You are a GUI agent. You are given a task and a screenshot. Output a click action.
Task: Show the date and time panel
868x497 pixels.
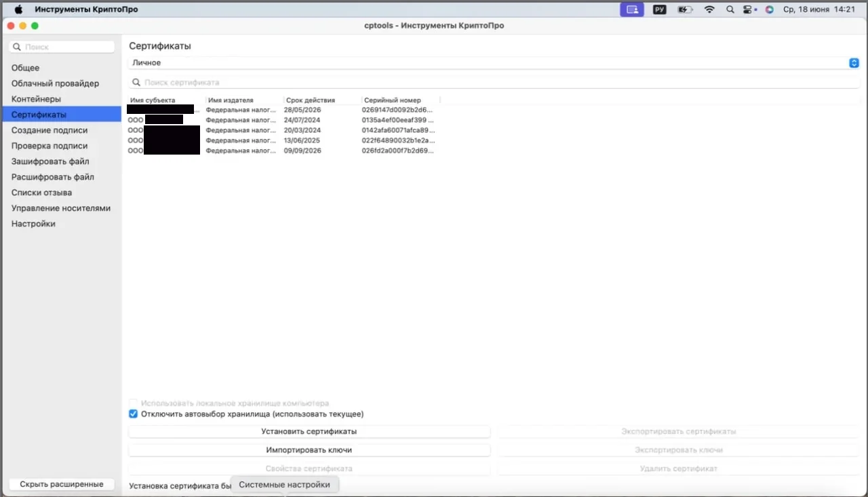(819, 9)
